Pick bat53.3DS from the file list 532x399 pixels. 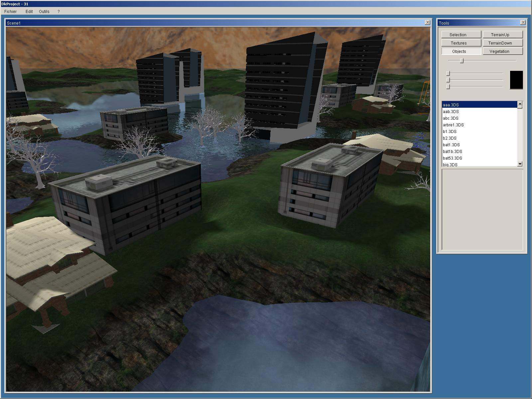pyautogui.click(x=452, y=158)
